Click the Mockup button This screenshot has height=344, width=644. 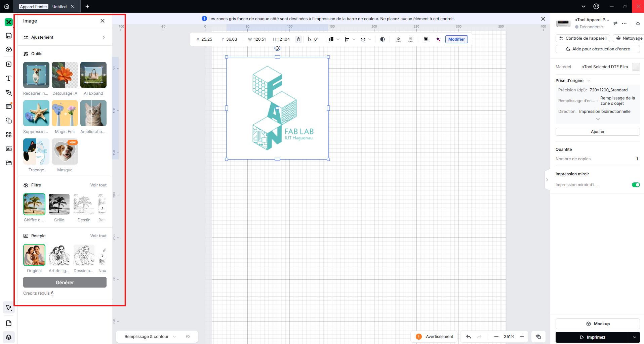(598, 324)
